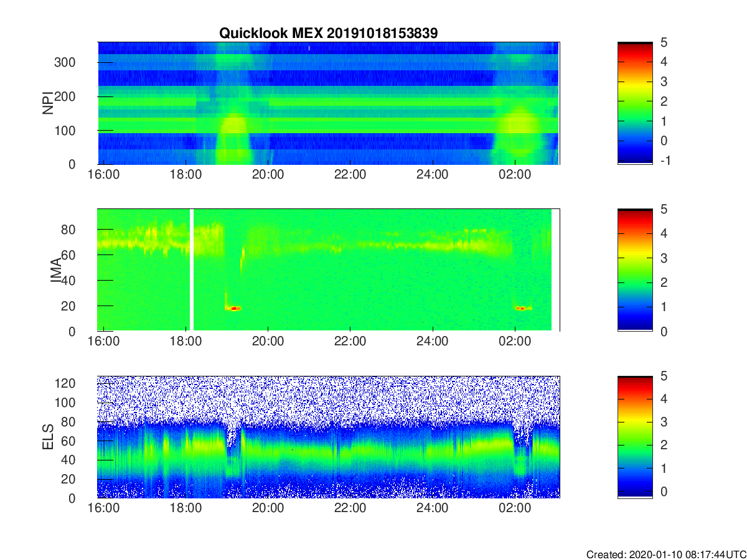Click the 22:00 tick under the ELS panel
747x560 pixels.
[x=350, y=508]
